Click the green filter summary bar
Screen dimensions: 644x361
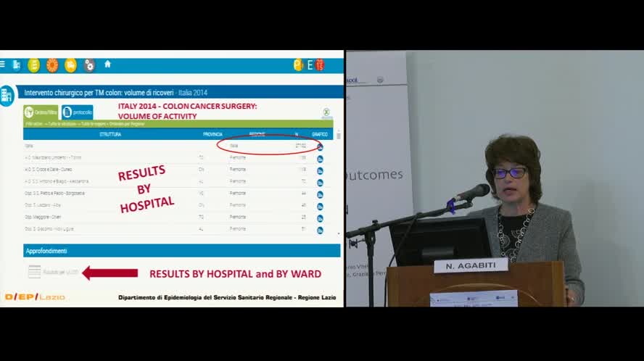178,124
